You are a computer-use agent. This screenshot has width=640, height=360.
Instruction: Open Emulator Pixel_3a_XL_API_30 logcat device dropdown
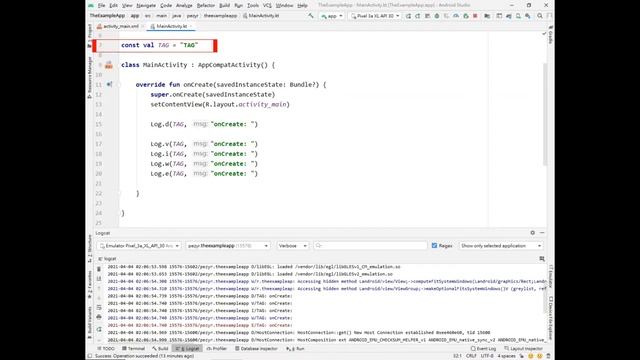(139, 246)
